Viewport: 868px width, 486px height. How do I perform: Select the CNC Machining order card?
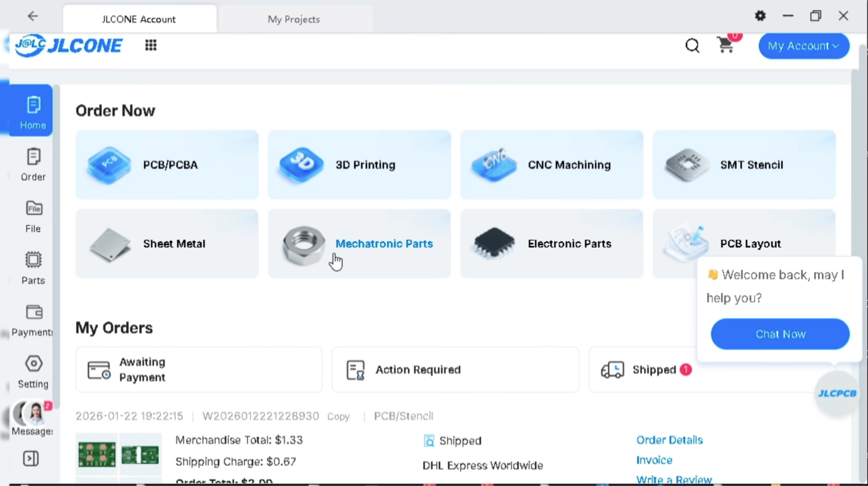[552, 165]
